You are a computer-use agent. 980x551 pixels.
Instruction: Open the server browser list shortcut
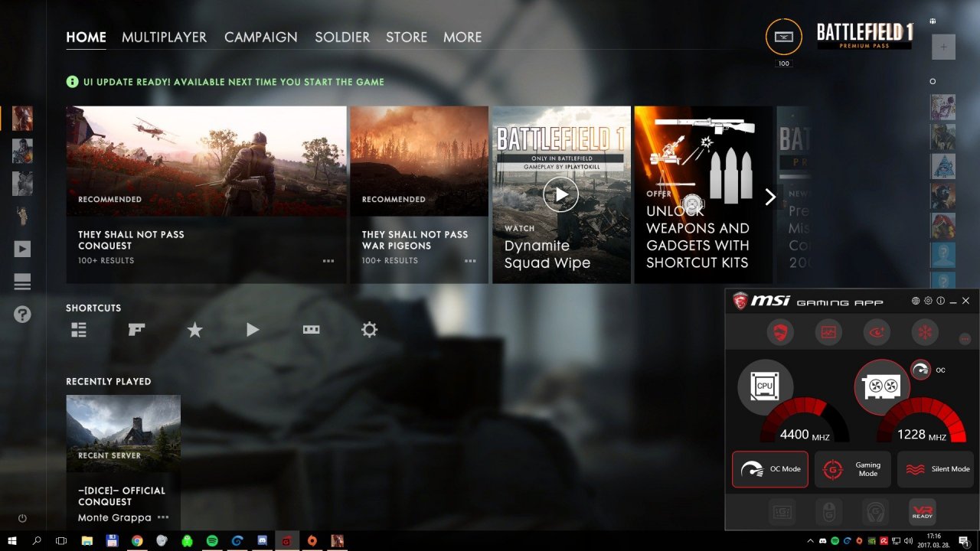[79, 330]
